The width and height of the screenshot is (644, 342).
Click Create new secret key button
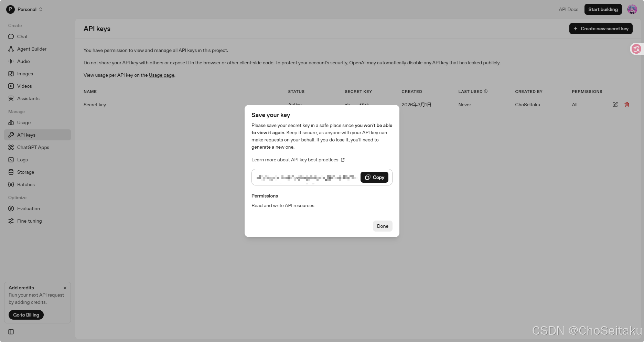tap(601, 29)
